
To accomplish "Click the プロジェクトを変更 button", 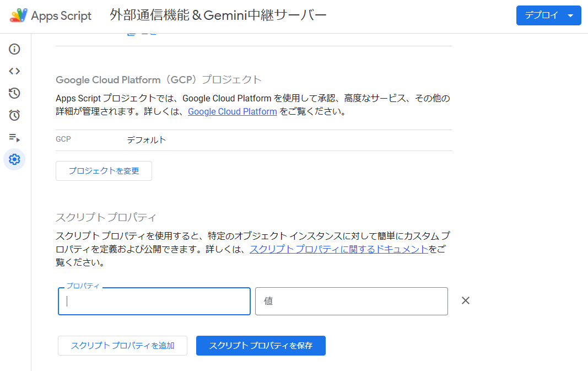I will click(x=104, y=171).
